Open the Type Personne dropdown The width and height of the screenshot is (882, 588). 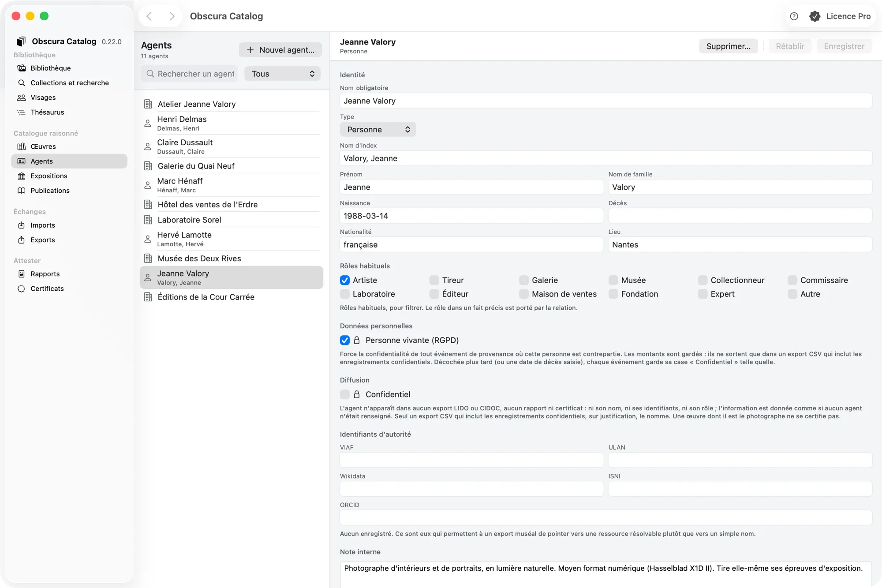pos(378,129)
